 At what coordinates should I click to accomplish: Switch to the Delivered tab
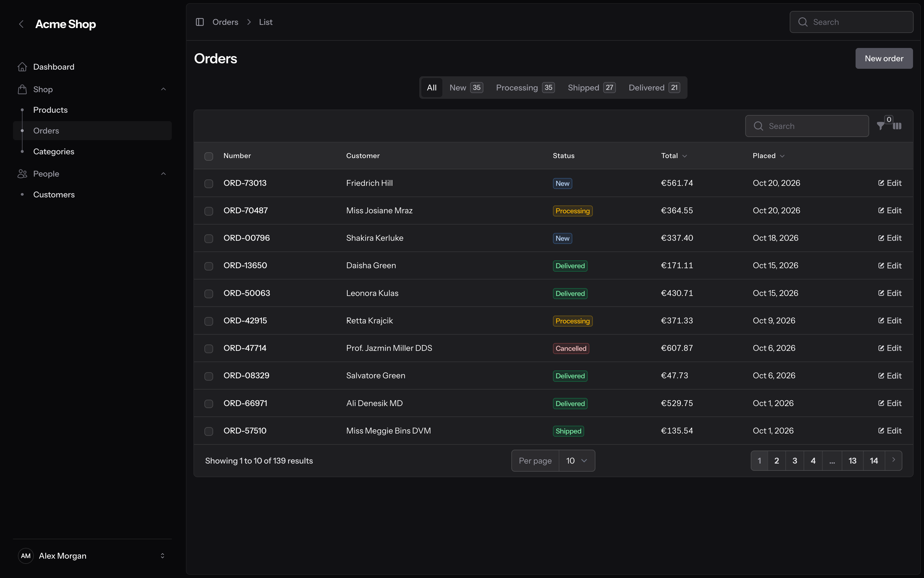654,88
